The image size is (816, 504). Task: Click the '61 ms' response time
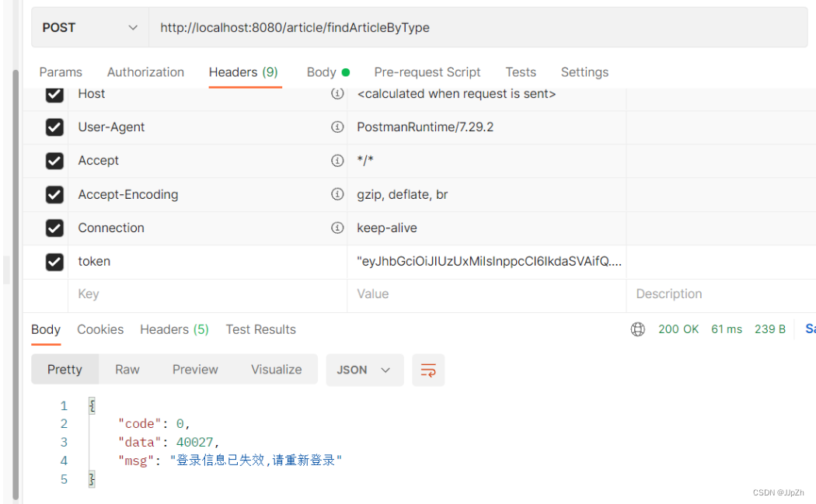click(x=727, y=329)
